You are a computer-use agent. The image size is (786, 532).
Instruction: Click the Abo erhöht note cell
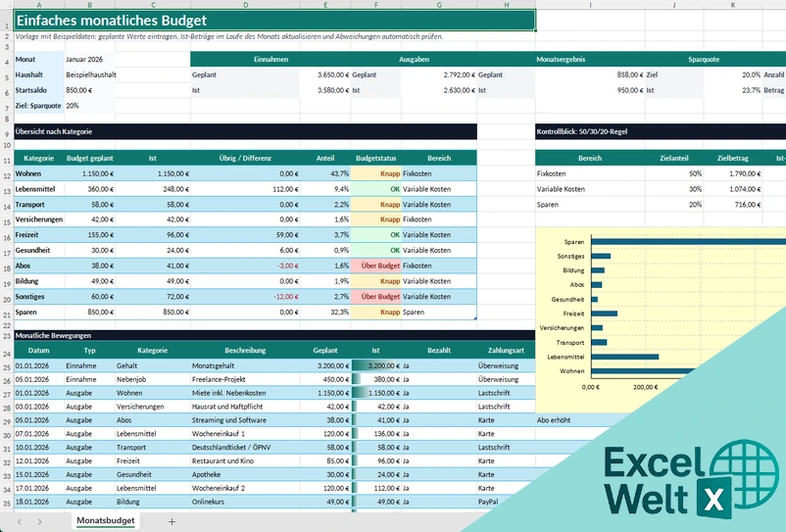(x=576, y=419)
